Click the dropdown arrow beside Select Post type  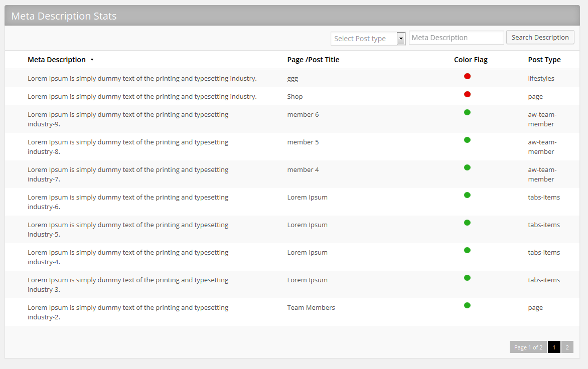(401, 39)
